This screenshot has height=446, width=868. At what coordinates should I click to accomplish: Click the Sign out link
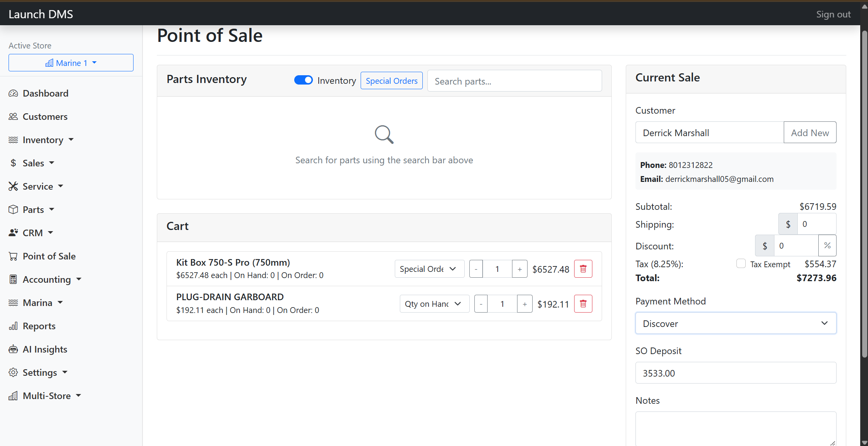coord(833,14)
